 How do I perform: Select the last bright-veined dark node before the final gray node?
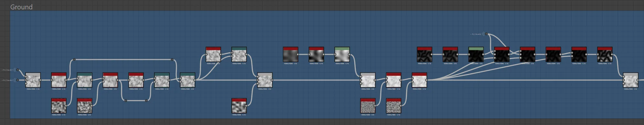605,54
